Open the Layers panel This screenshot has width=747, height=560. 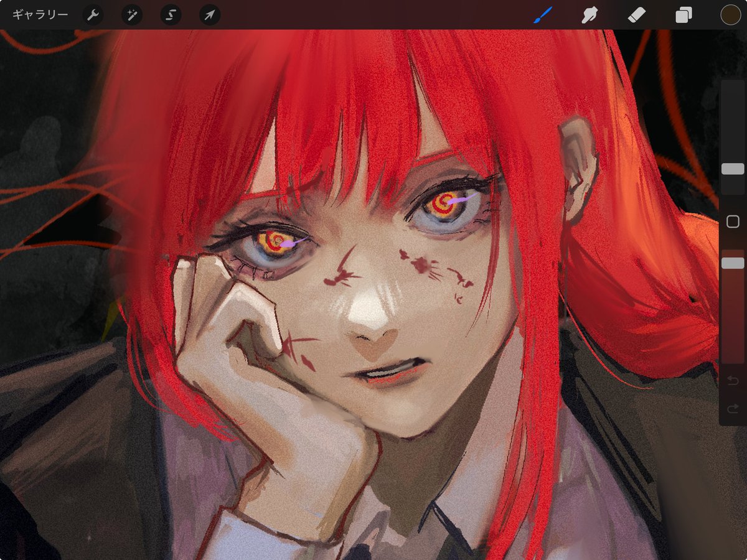pos(684,15)
